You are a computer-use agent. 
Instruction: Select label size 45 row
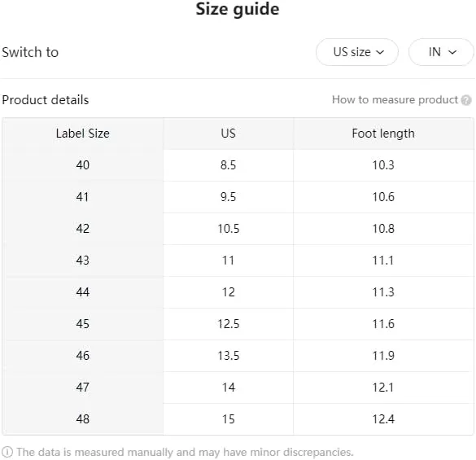(238, 324)
